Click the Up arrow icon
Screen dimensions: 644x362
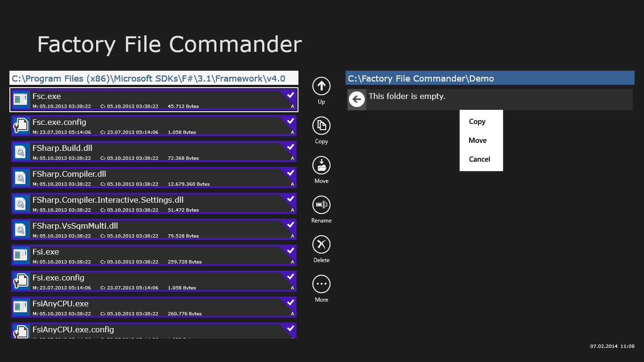tap(321, 86)
